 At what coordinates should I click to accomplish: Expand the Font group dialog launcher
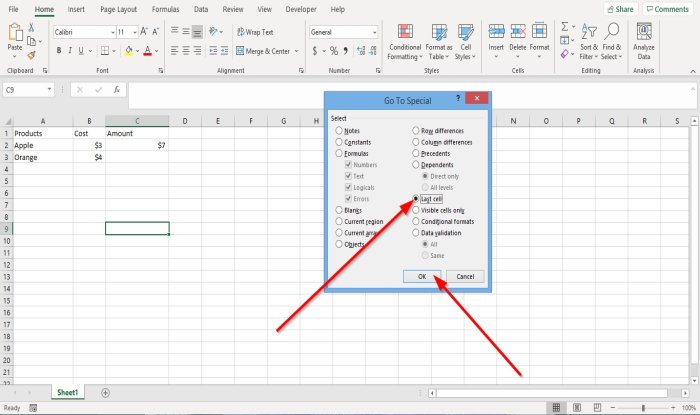(161, 71)
